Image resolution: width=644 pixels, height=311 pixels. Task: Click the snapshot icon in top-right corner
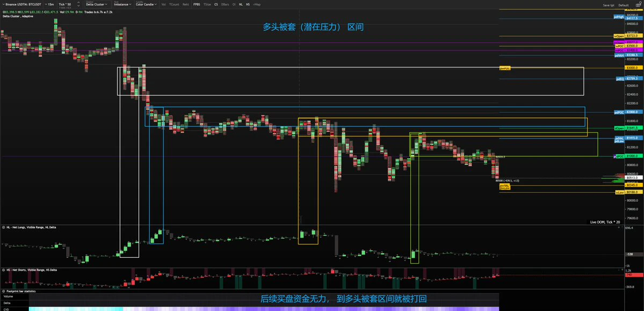click(637, 5)
